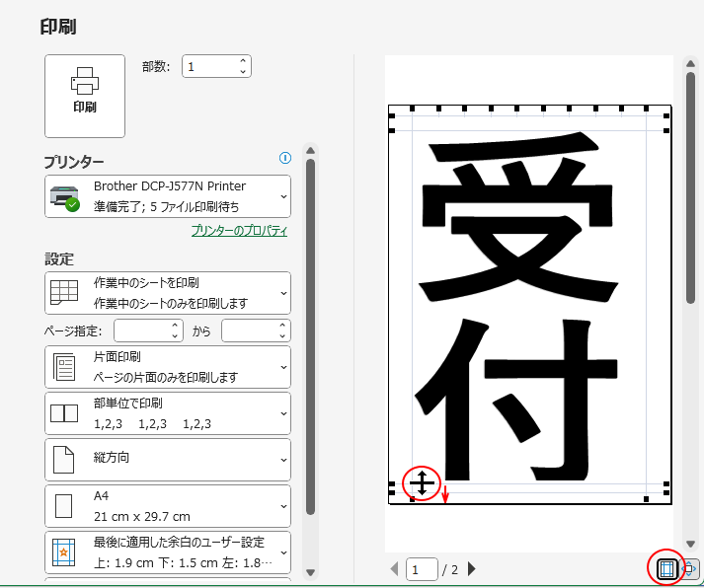Expand the 作業中のシートを印刷 dropdown
The image size is (704, 588).
(x=168, y=293)
